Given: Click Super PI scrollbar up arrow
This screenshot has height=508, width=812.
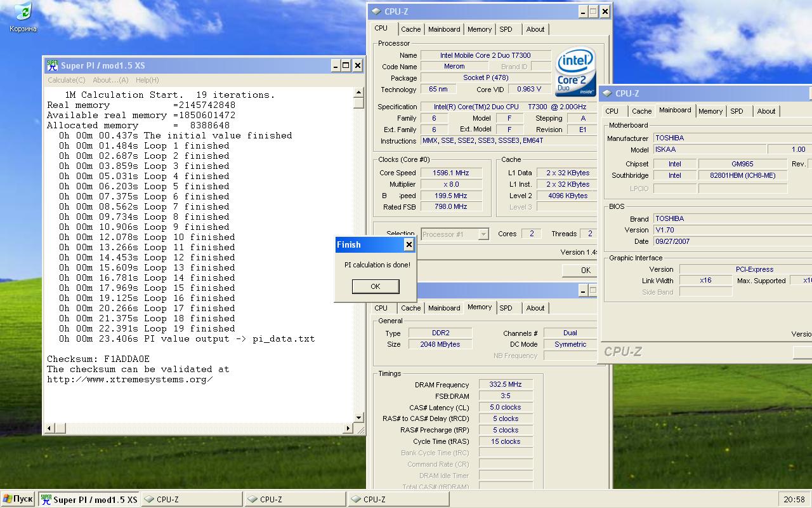Looking at the screenshot, I should 358,92.
